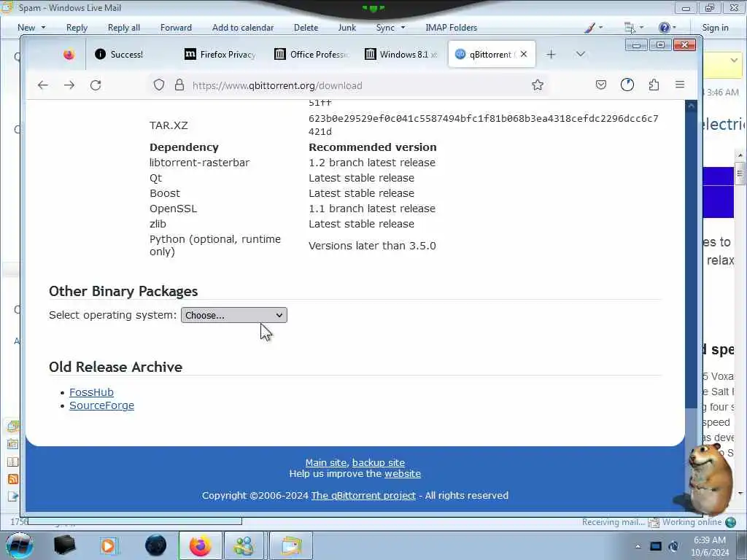Click Reply in Live Mail toolbar
This screenshot has width=747, height=560.
pyautogui.click(x=77, y=28)
